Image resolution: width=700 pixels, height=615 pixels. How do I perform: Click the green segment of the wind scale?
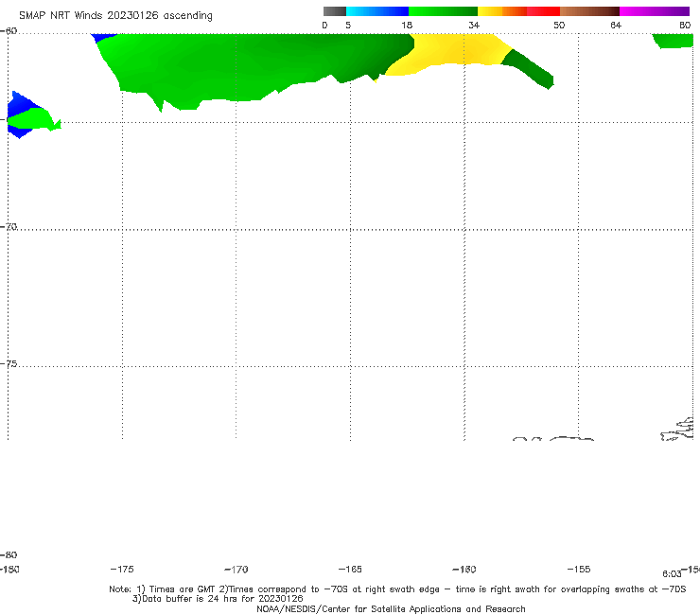click(x=443, y=11)
